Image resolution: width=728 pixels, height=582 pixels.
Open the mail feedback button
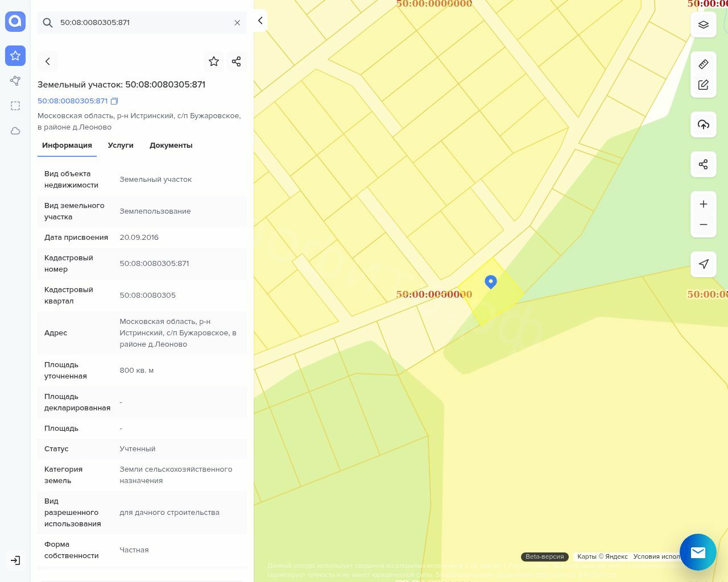698,552
